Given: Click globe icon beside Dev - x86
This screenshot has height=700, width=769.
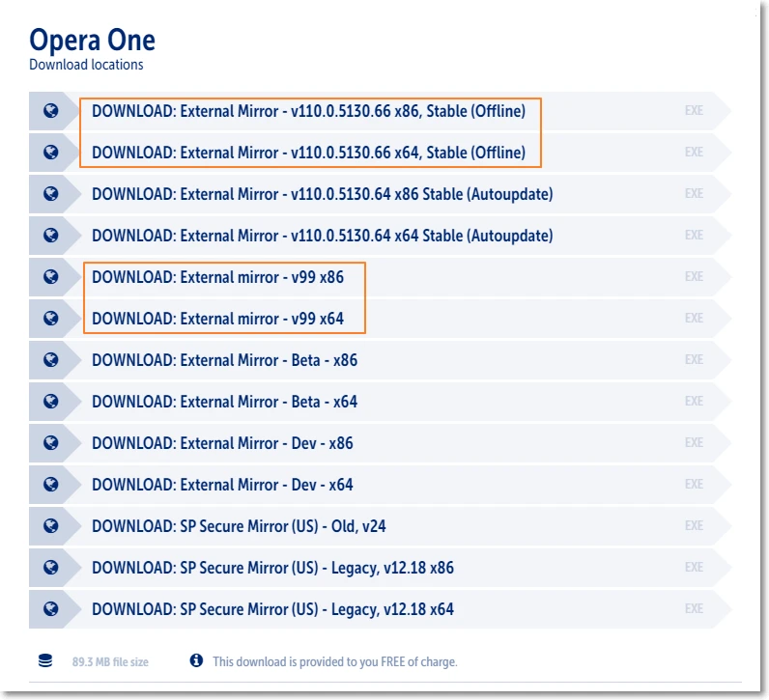Looking at the screenshot, I should click(51, 442).
